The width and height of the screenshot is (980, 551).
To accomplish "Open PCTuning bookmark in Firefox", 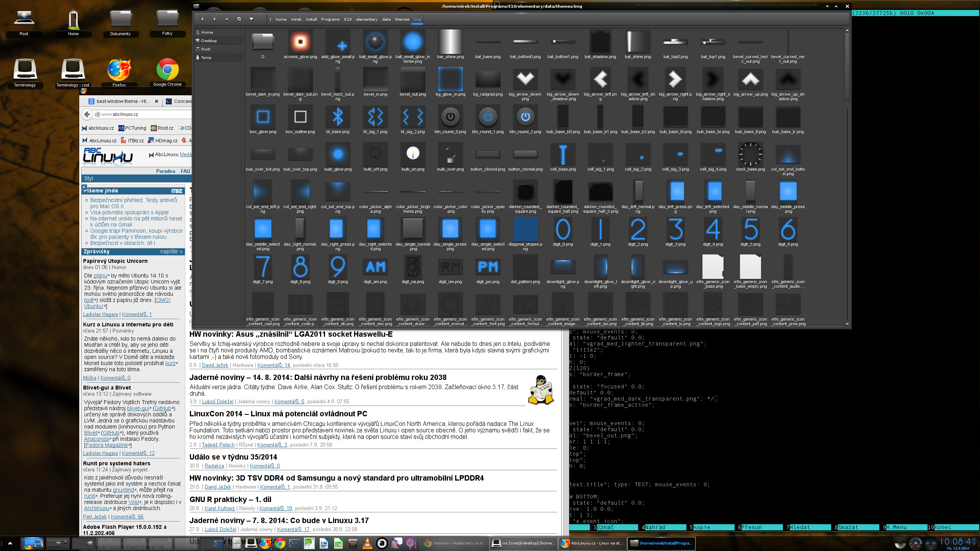I will pos(132,128).
